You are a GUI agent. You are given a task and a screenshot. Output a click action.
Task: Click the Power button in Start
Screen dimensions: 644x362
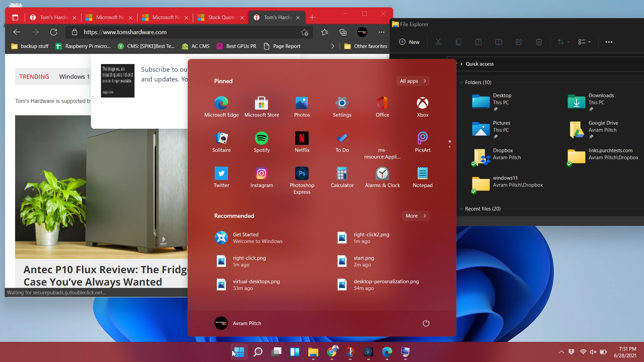[426, 323]
